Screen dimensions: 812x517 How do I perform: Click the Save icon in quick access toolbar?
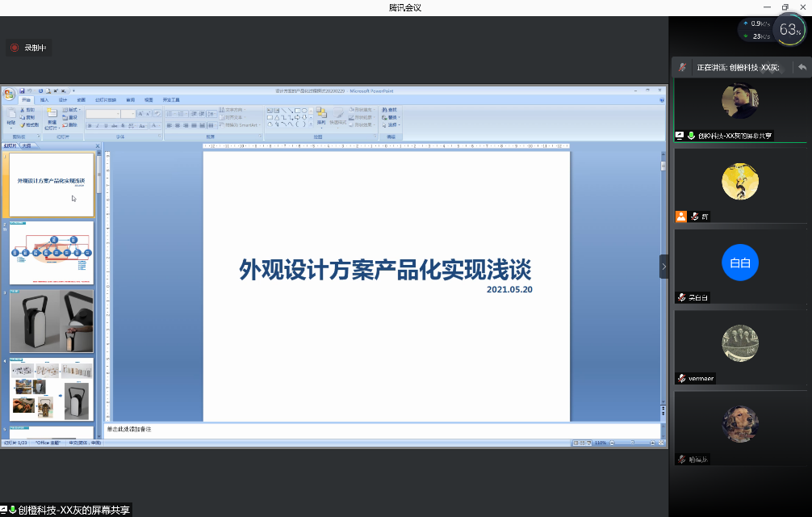click(23, 90)
